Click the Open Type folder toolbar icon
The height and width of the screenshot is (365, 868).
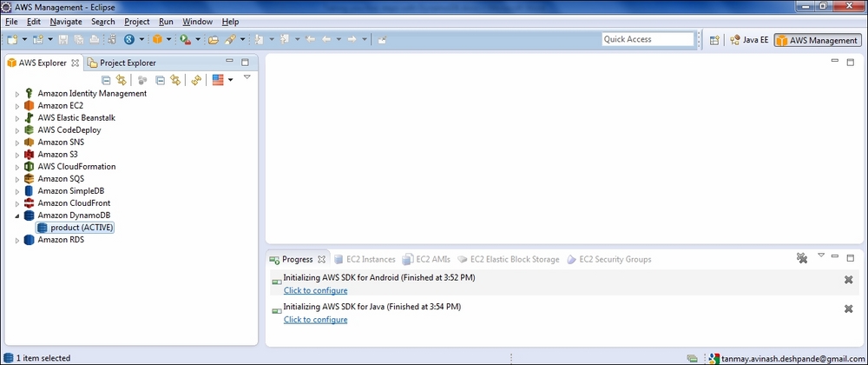[x=214, y=39]
